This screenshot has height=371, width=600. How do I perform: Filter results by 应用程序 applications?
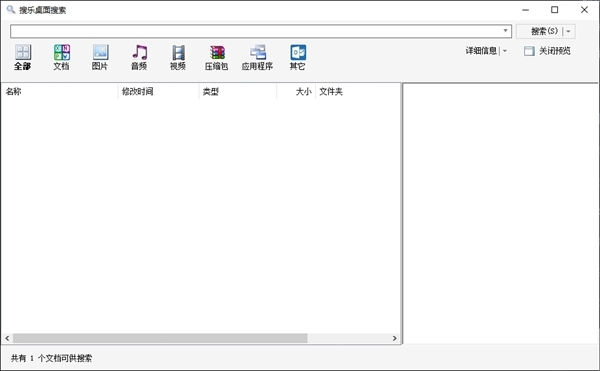click(x=258, y=57)
